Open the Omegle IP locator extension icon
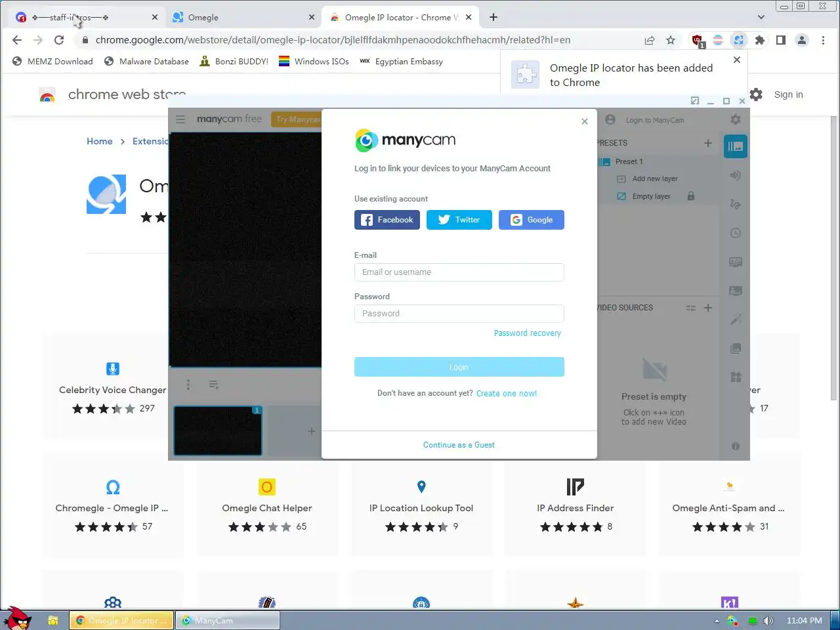Screen dimensions: 840x630 click(739, 40)
